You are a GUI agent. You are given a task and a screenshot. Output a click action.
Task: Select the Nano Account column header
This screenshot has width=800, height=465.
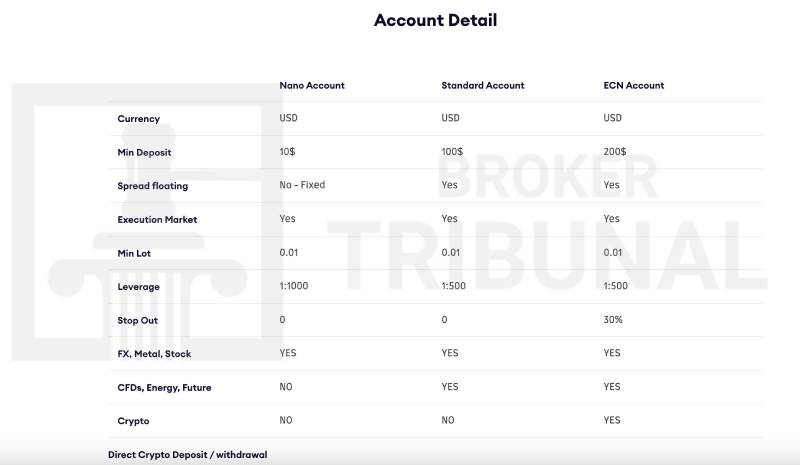click(x=312, y=86)
